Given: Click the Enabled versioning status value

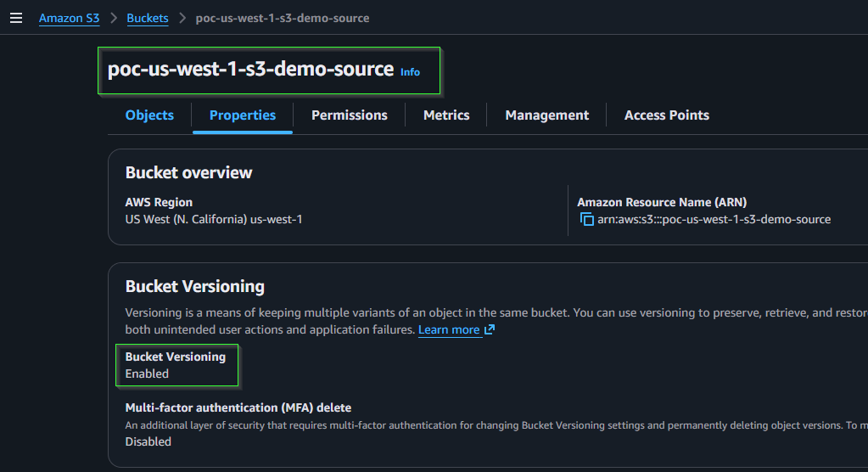Looking at the screenshot, I should point(147,374).
